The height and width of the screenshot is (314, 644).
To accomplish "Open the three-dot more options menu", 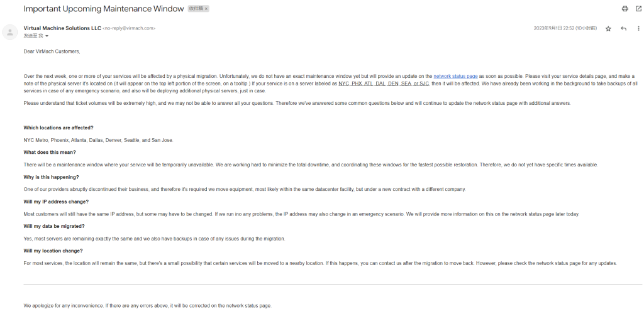I will tap(638, 29).
